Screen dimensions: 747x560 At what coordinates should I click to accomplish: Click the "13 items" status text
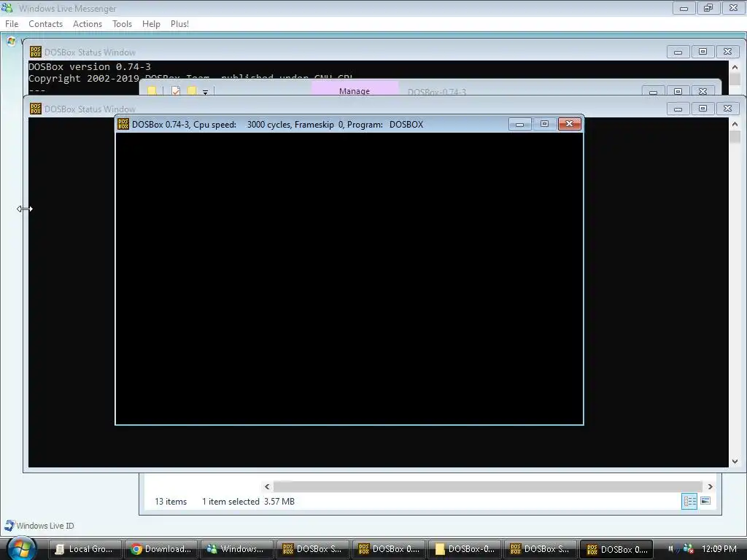coord(171,502)
